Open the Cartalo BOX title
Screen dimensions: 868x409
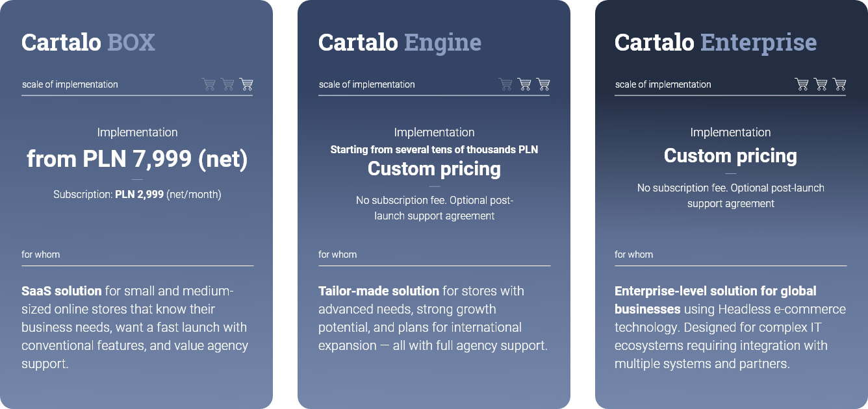[x=88, y=42]
